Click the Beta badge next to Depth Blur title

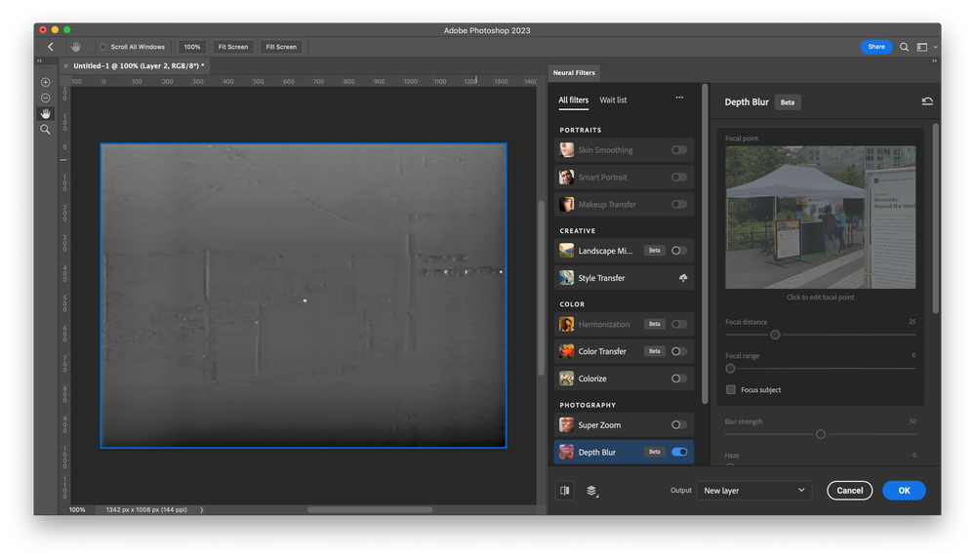point(788,102)
